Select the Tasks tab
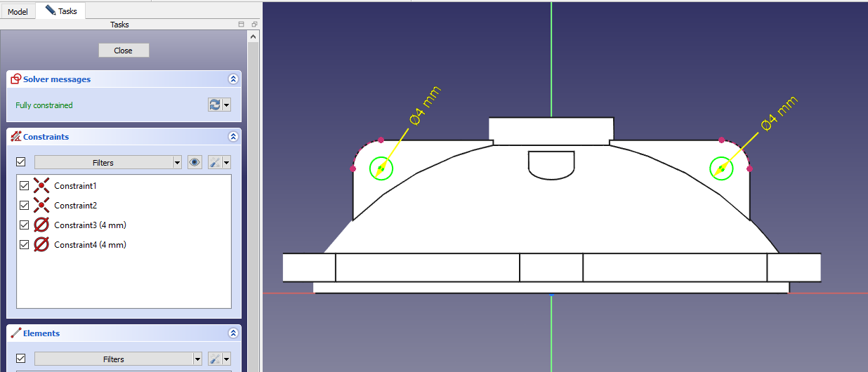868x372 pixels. (x=61, y=11)
